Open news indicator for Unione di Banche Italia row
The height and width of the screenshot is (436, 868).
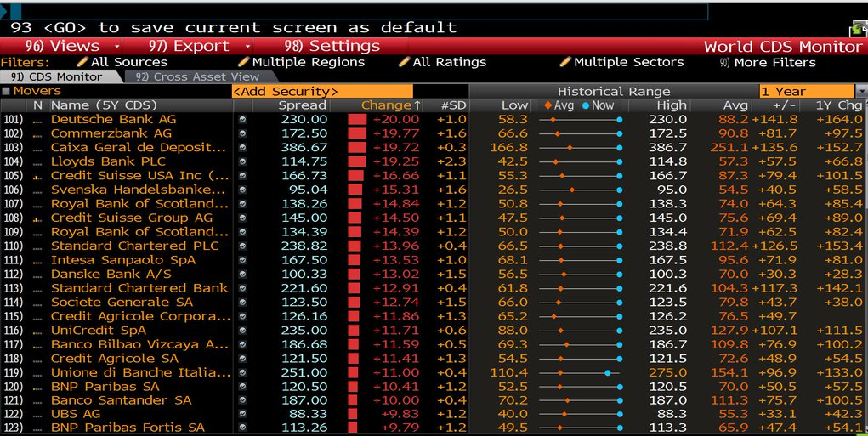(37, 373)
